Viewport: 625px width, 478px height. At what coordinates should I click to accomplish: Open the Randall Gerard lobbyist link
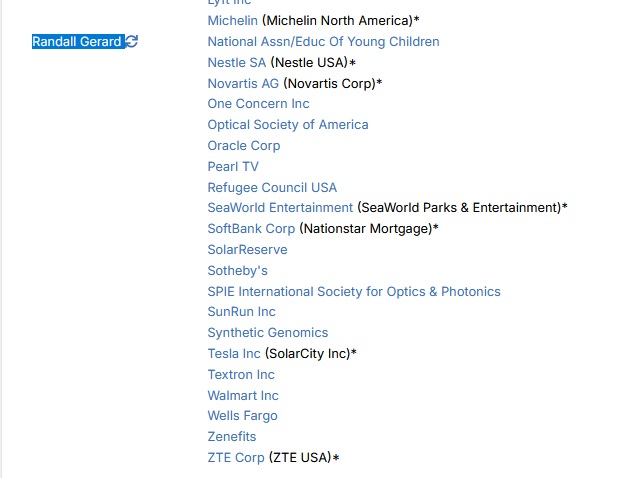pyautogui.click(x=77, y=41)
